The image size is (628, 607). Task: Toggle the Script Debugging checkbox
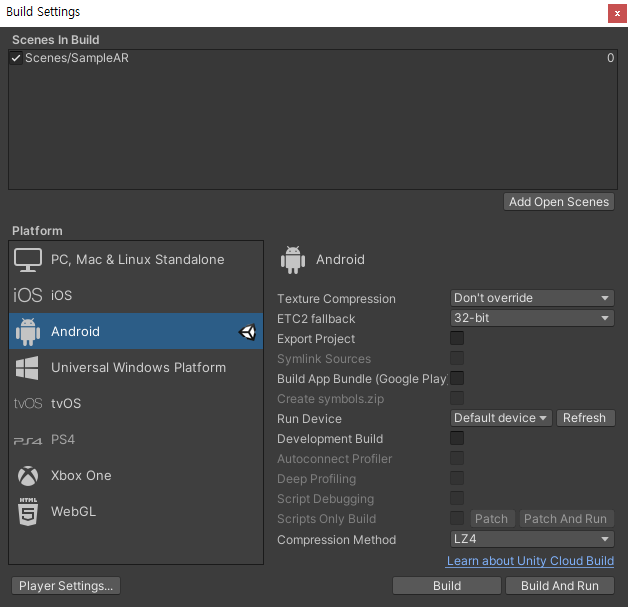coord(457,498)
